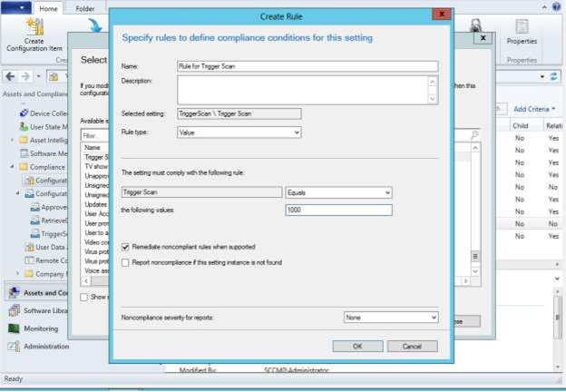
Task: Click the rule Name text field
Action: tap(307, 66)
